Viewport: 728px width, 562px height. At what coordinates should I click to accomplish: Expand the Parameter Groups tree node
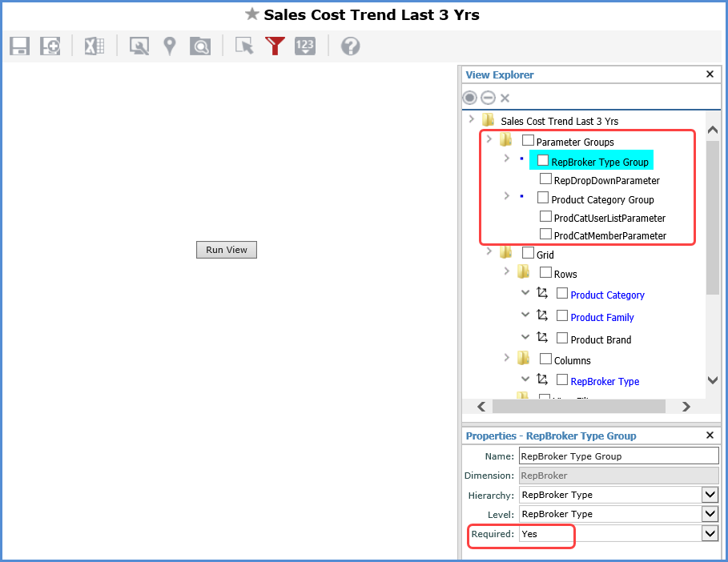coord(489,140)
